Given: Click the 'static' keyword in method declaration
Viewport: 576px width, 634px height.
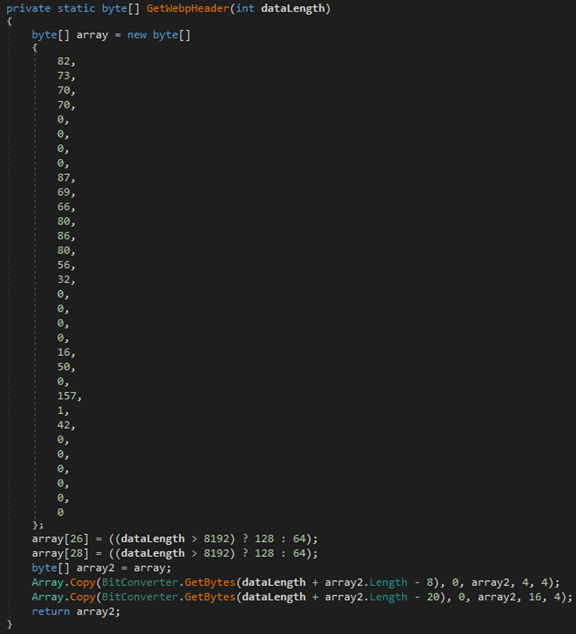Looking at the screenshot, I should pyautogui.click(x=76, y=8).
